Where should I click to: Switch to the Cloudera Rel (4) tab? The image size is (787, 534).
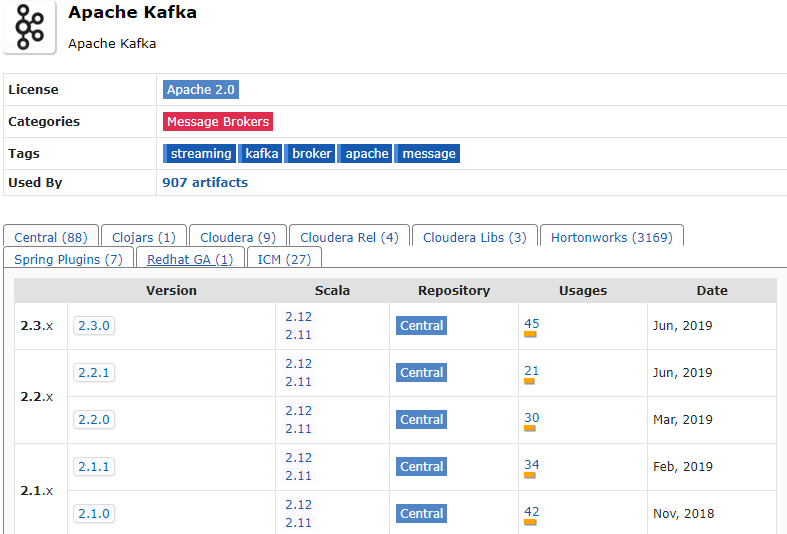click(x=349, y=237)
